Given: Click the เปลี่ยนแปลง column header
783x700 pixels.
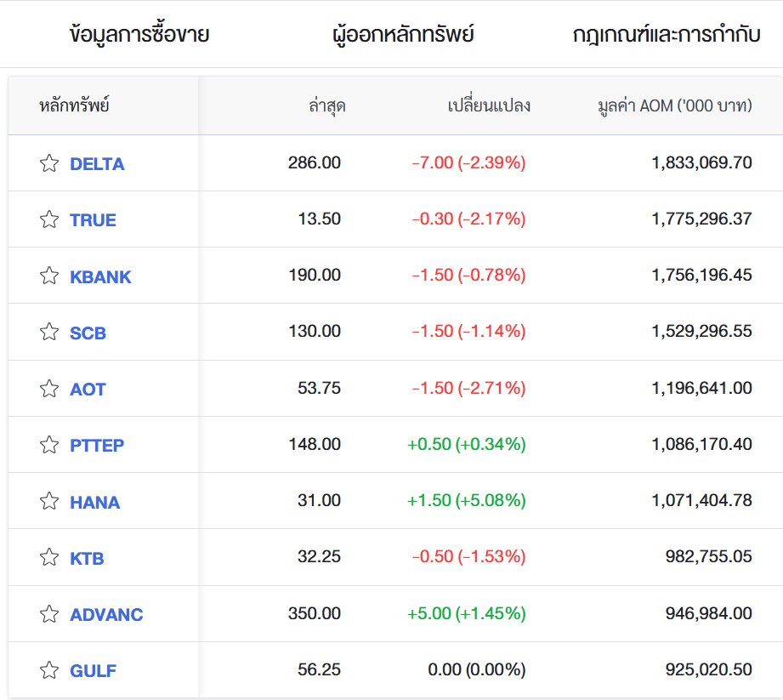Looking at the screenshot, I should pos(489,106).
